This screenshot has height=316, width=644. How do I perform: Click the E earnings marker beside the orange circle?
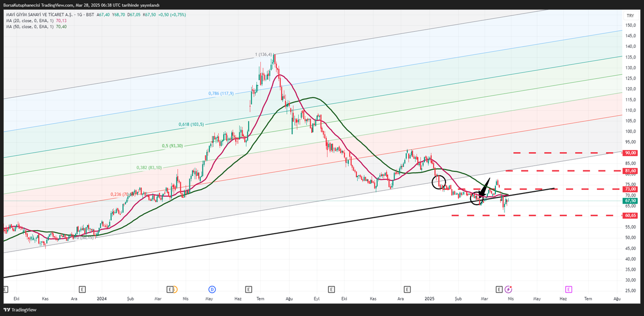(170, 289)
